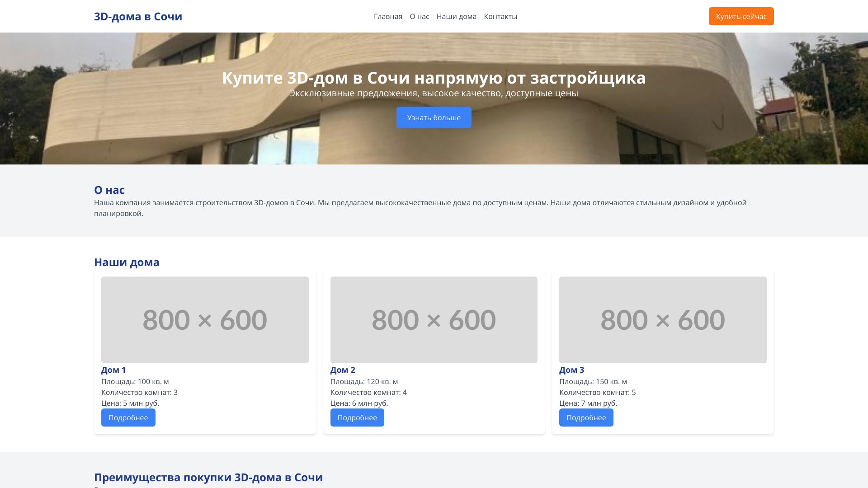Go to the О нас menu item
This screenshot has height=488, width=868.
[x=419, y=17]
